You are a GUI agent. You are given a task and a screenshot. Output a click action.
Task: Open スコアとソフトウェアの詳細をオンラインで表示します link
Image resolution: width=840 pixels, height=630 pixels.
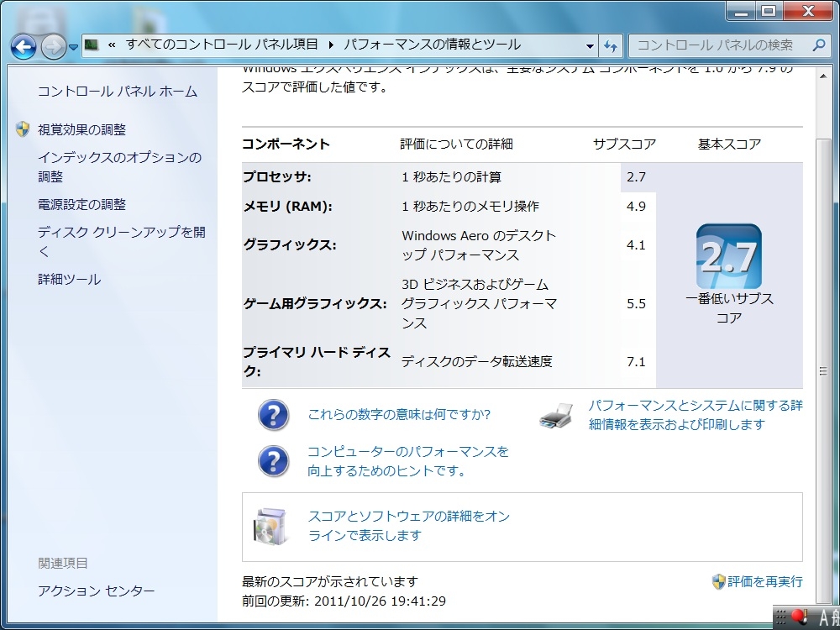pyautogui.click(x=409, y=526)
